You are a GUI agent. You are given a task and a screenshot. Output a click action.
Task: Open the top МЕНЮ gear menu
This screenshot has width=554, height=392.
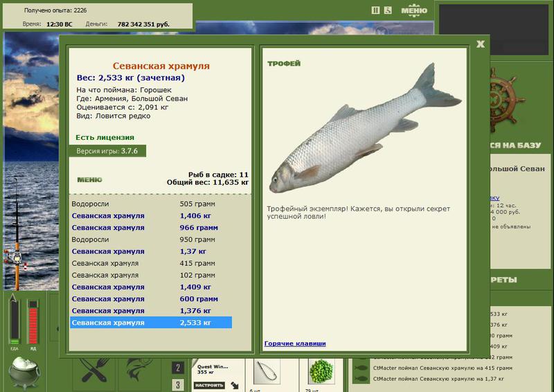point(414,10)
